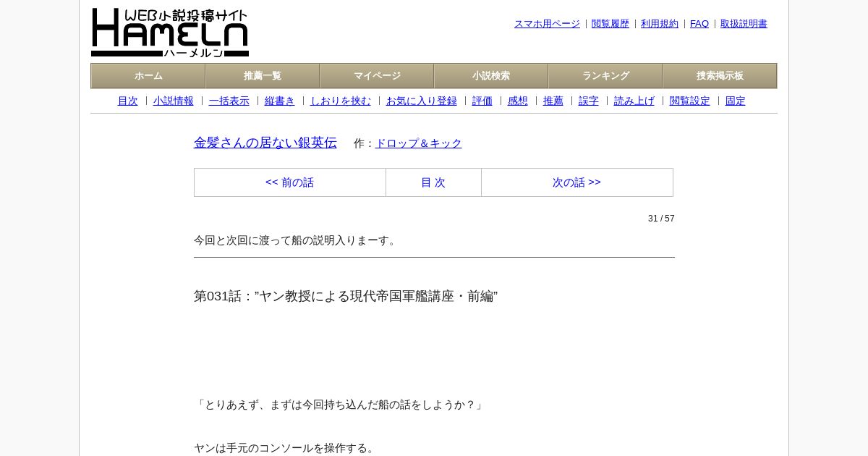The image size is (868, 456).
Task: Click しおりを挟む to add a bookmark
Action: coord(341,101)
